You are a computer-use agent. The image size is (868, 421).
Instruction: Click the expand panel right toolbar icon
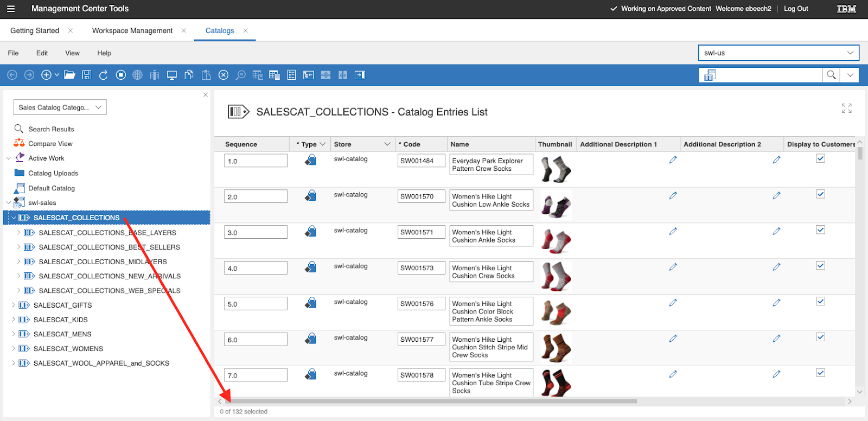point(360,75)
